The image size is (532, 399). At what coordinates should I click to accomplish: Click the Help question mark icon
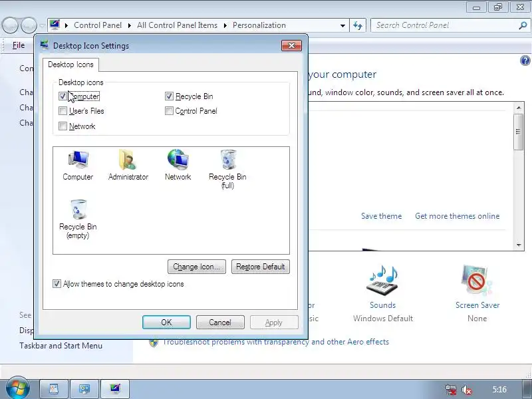(525, 61)
